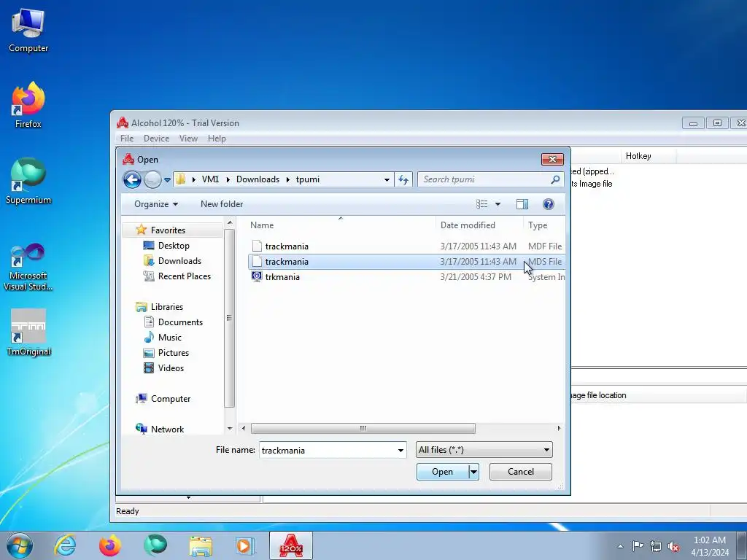This screenshot has width=747, height=560.
Task: Open the Windows Start menu
Action: (x=19, y=545)
